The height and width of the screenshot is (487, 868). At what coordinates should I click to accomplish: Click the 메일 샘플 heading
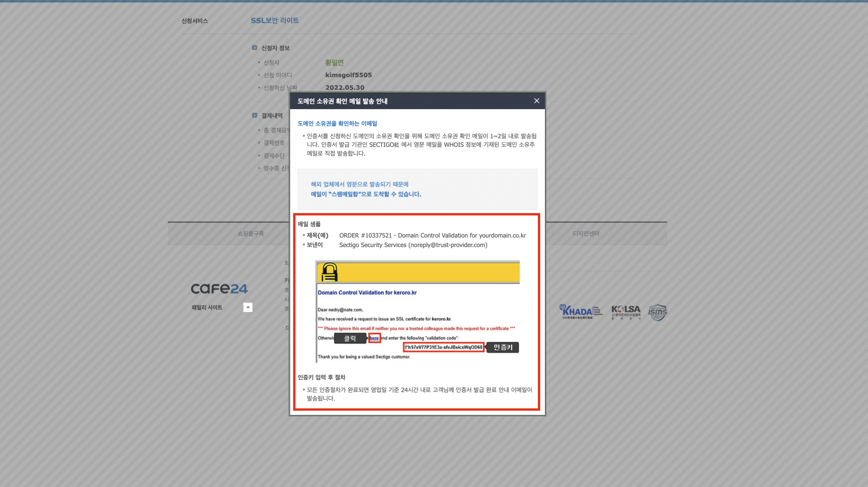[x=309, y=224]
